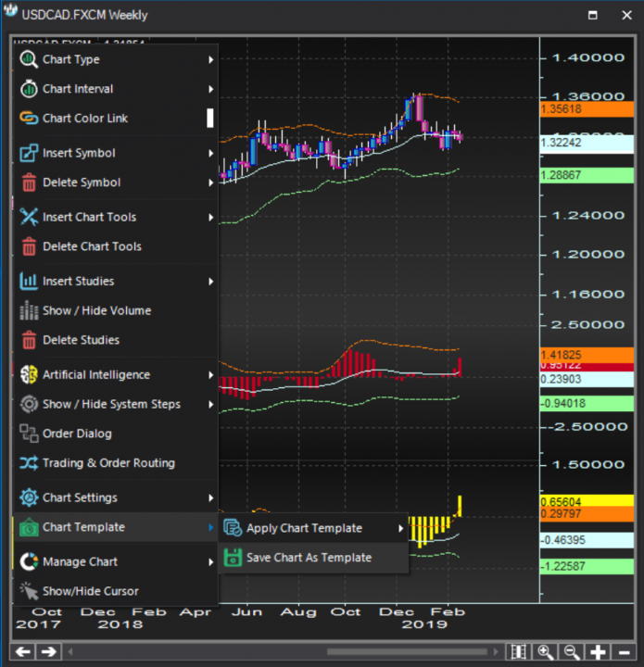Click the 0.23903 value label
The image size is (644, 667).
coord(587,379)
